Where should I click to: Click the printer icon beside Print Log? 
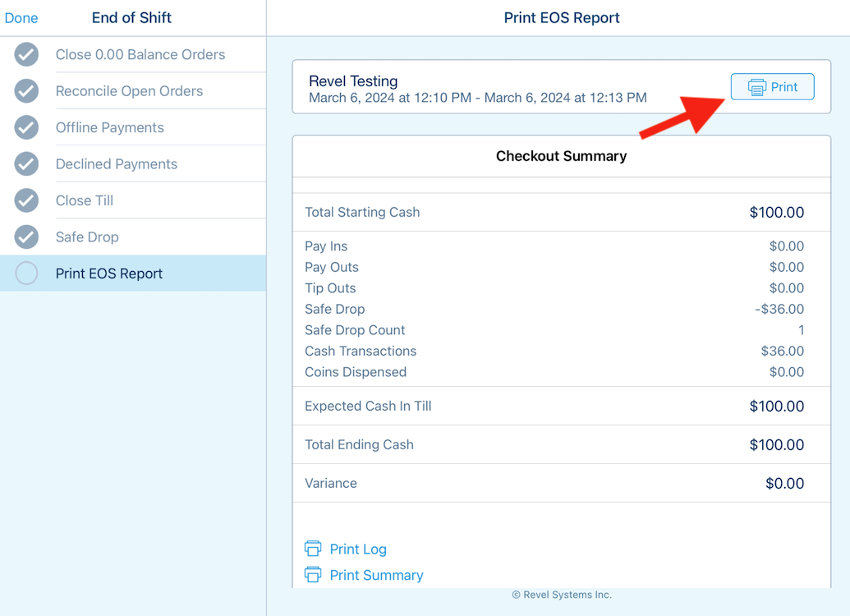click(x=313, y=549)
